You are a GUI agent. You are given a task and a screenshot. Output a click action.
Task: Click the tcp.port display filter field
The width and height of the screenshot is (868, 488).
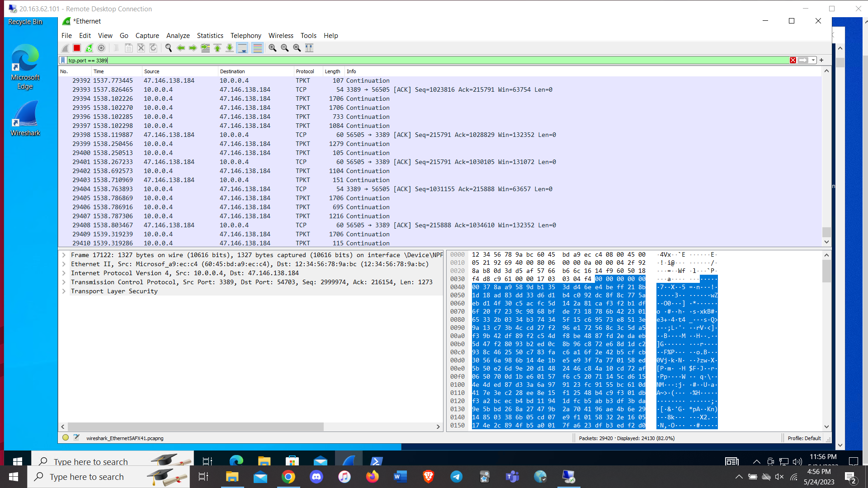407,60
